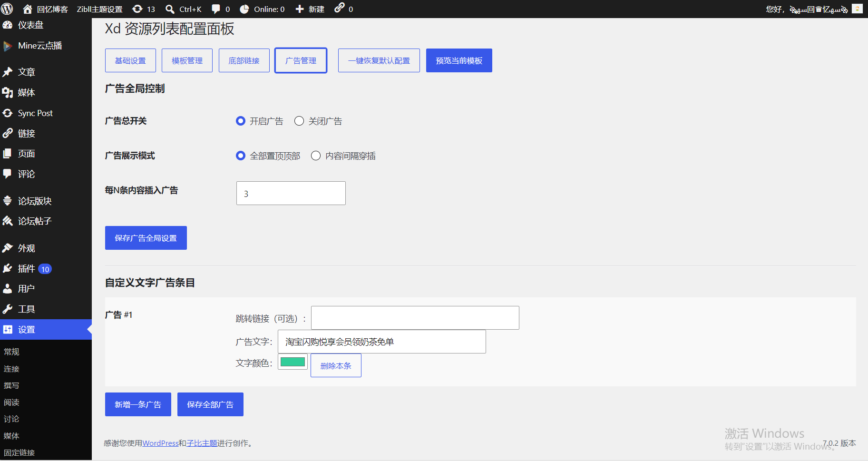The height and width of the screenshot is (461, 868).
Task: Open the 用户 users menu
Action: pyautogui.click(x=46, y=289)
